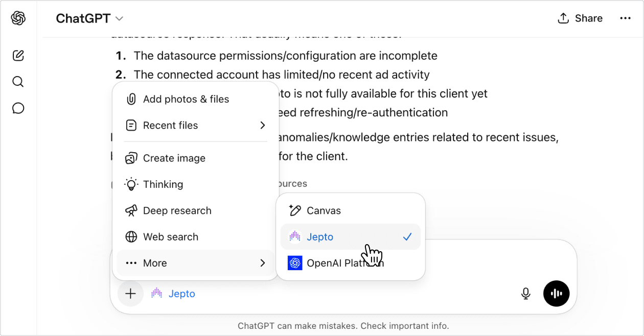
Task: Click text "The datasource permissions/configuration are incomplete"
Action: [285, 56]
